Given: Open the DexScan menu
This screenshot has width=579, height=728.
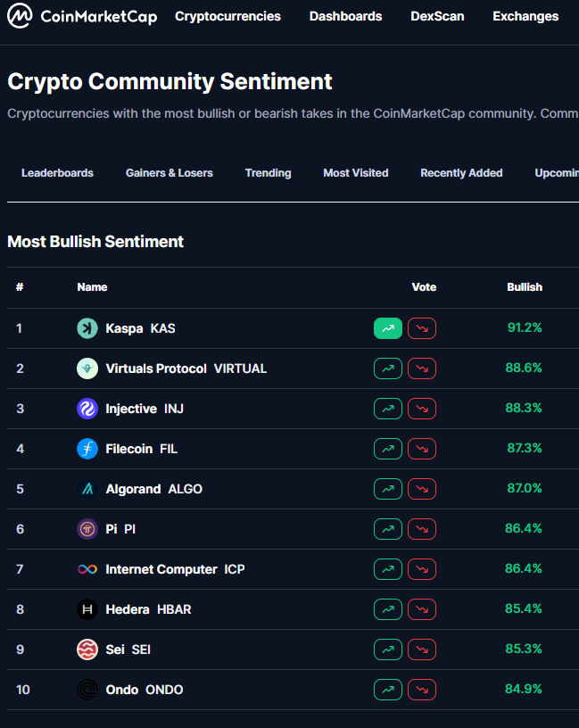Looking at the screenshot, I should (x=437, y=16).
